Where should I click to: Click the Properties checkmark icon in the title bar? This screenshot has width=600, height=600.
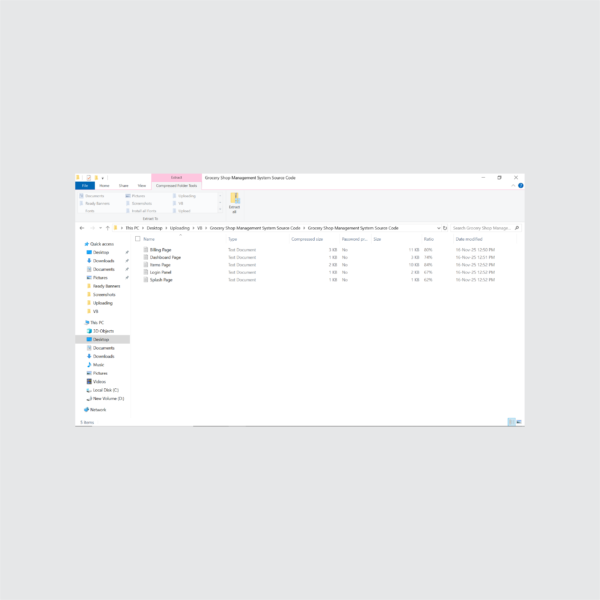(x=89, y=178)
